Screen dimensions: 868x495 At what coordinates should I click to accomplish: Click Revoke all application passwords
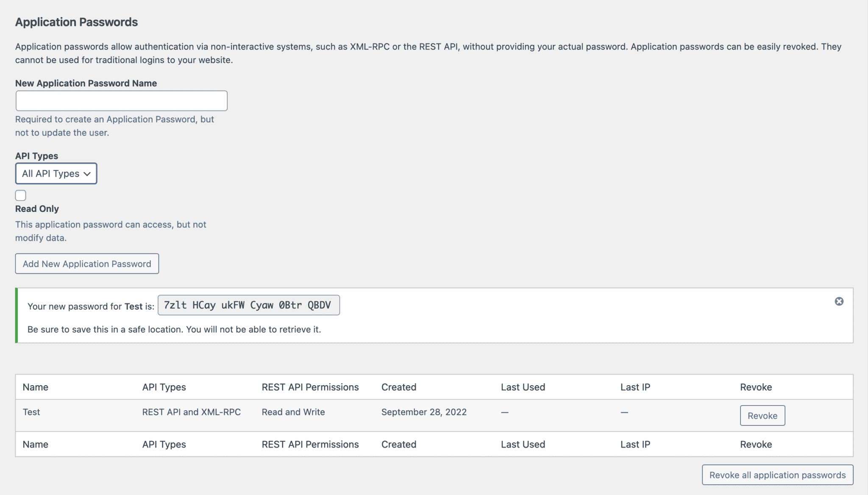point(777,475)
